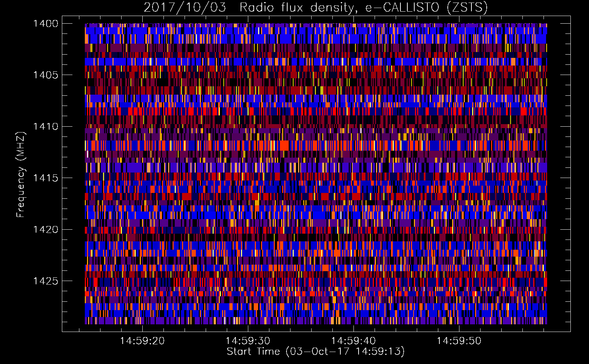The image size is (589, 364).
Task: Click the Start Time axis caption
Action: (316, 352)
